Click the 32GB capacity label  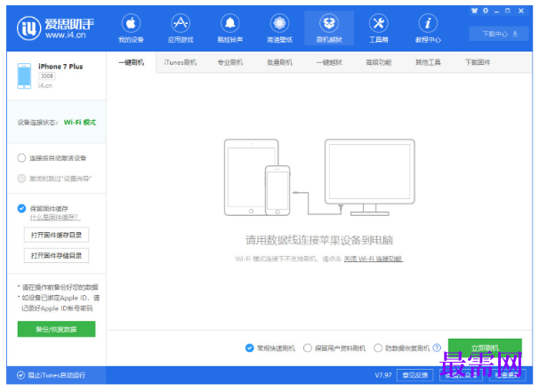point(47,76)
